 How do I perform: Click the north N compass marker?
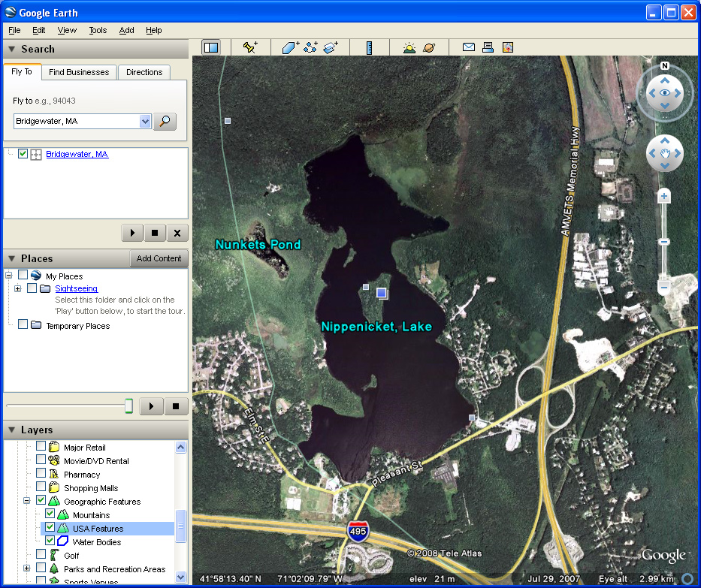(x=665, y=66)
